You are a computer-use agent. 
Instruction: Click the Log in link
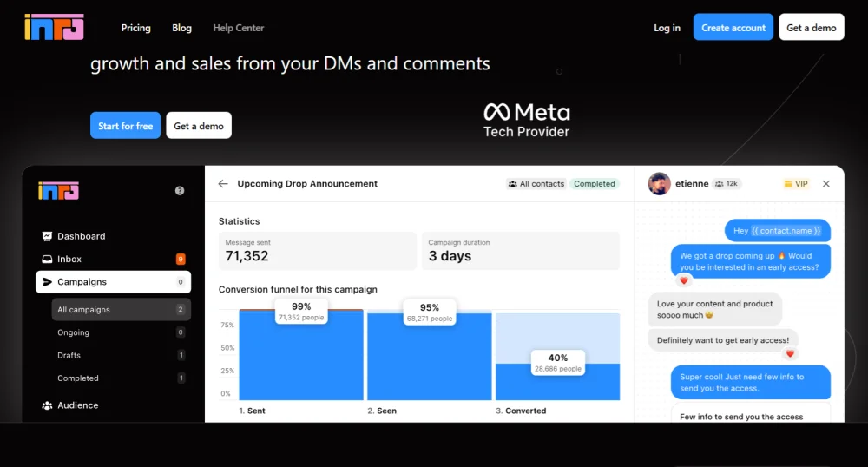[667, 28]
